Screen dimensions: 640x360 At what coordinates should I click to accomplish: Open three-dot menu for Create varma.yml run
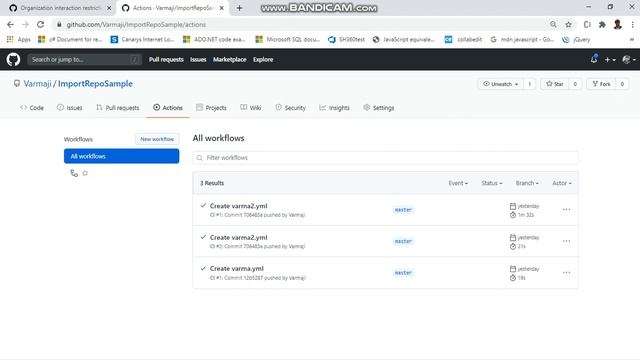(x=566, y=272)
